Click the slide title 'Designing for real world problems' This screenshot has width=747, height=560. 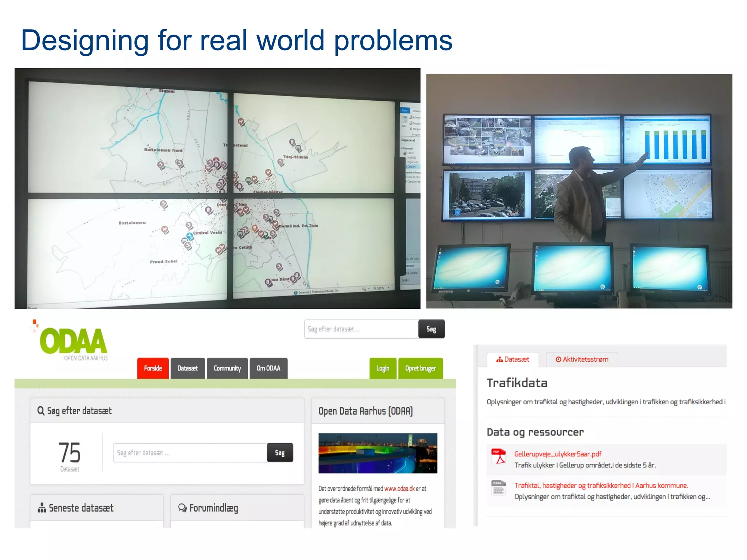click(x=237, y=40)
